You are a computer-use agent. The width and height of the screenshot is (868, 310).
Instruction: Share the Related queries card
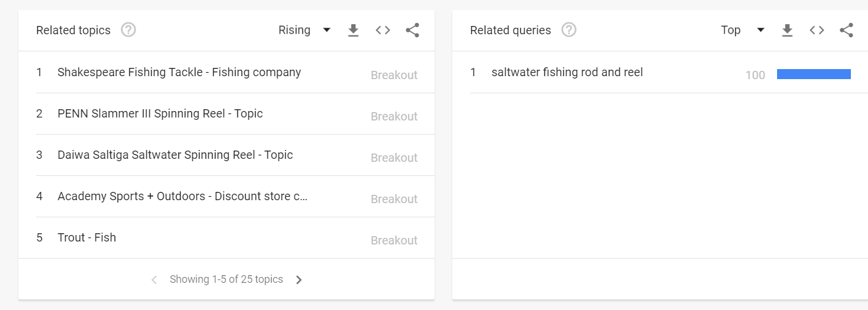(x=846, y=30)
